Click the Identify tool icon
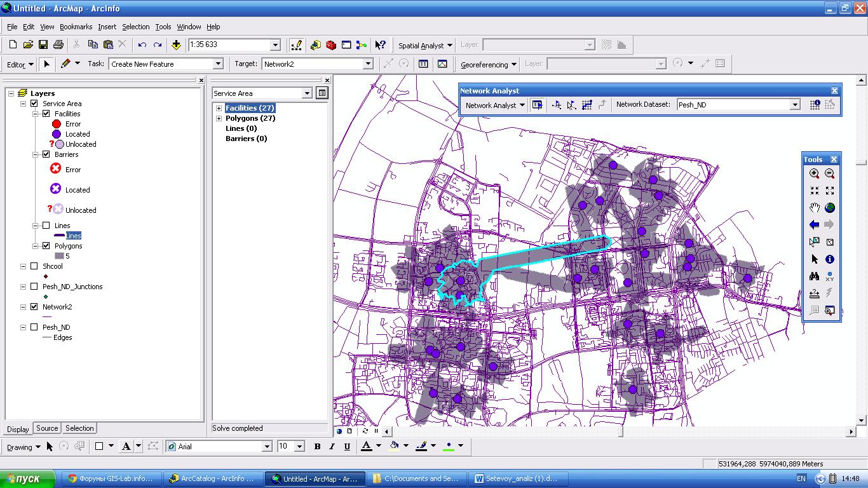This screenshot has height=488, width=868. click(x=829, y=259)
